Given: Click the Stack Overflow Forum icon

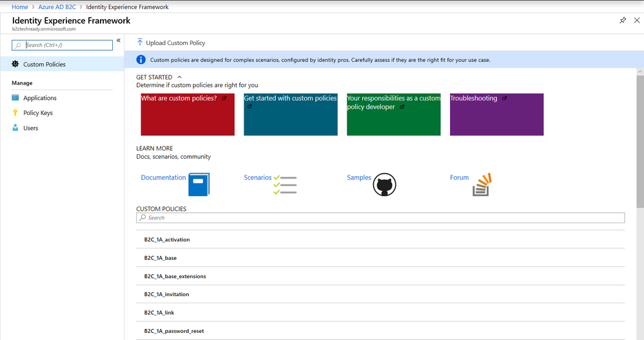Looking at the screenshot, I should click(482, 185).
